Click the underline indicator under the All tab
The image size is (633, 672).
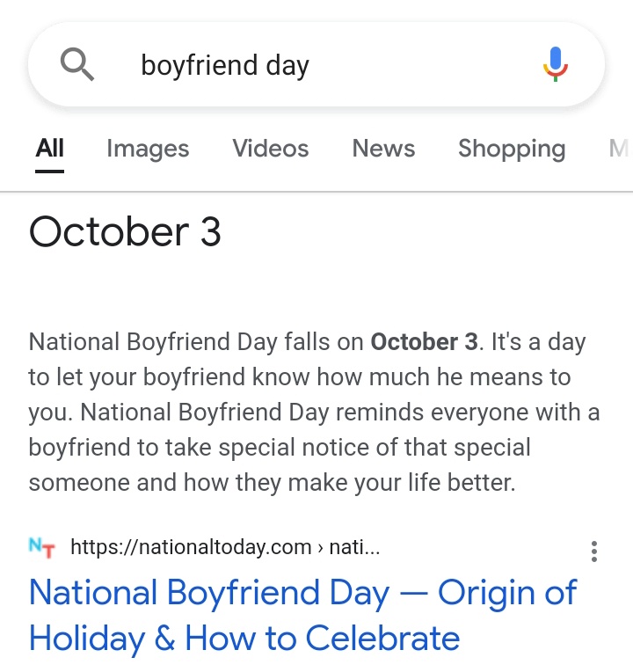tap(50, 172)
